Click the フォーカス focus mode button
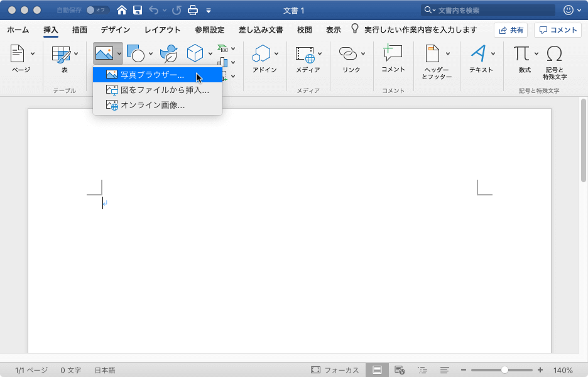 335,370
